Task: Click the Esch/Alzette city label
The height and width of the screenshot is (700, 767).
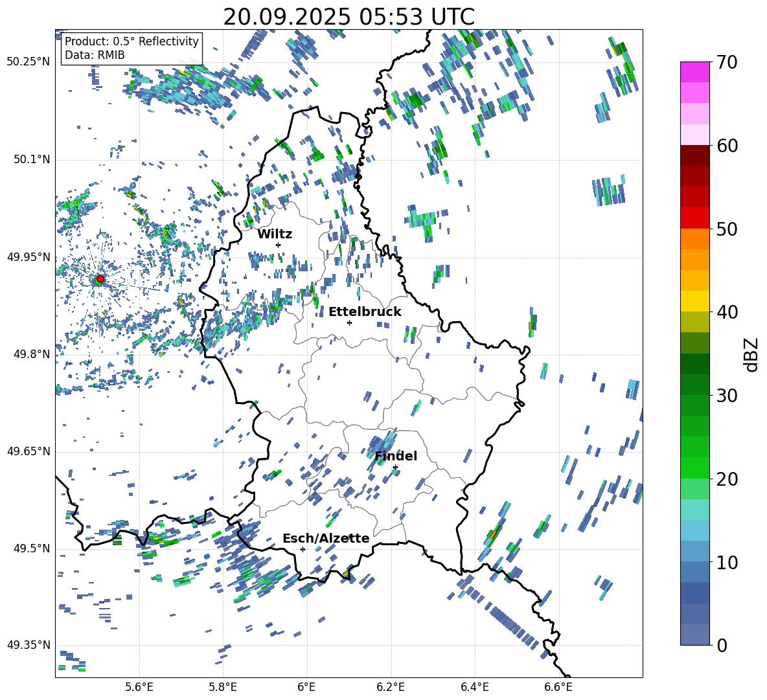Action: point(326,538)
